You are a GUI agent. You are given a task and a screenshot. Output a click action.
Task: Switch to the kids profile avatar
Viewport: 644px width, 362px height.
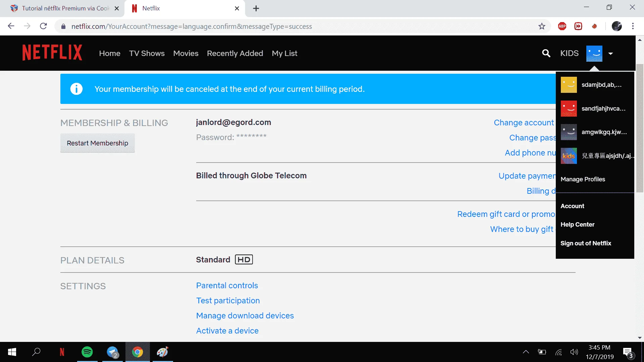[569, 156]
